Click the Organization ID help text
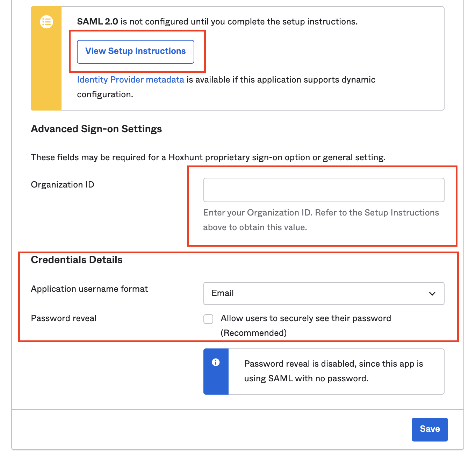 coord(321,220)
